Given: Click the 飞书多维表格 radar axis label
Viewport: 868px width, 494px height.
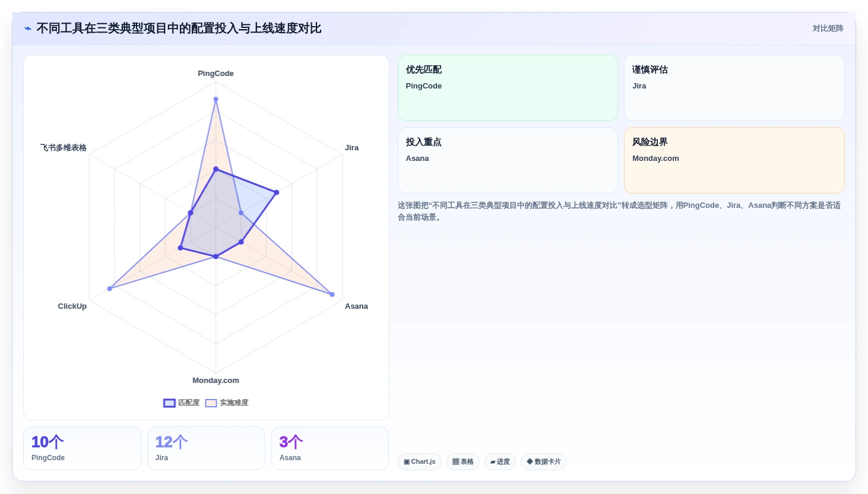Looking at the screenshot, I should point(64,148).
